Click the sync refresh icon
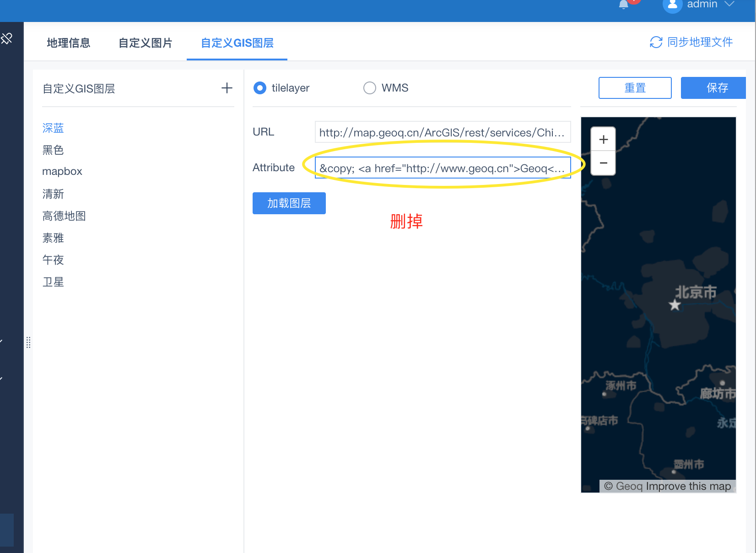 pyautogui.click(x=656, y=42)
